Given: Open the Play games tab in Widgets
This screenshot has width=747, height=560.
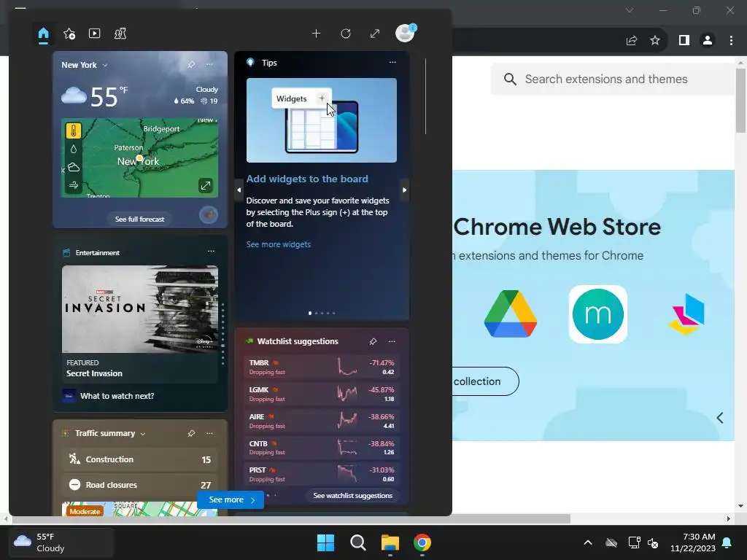Looking at the screenshot, I should pyautogui.click(x=120, y=34).
